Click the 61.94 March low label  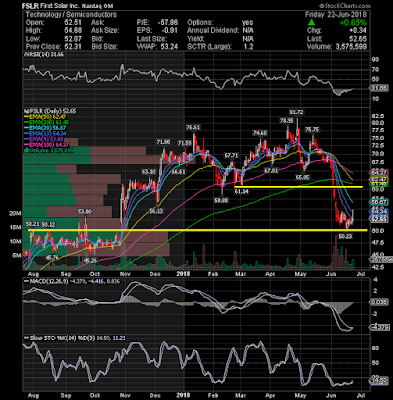point(242,192)
